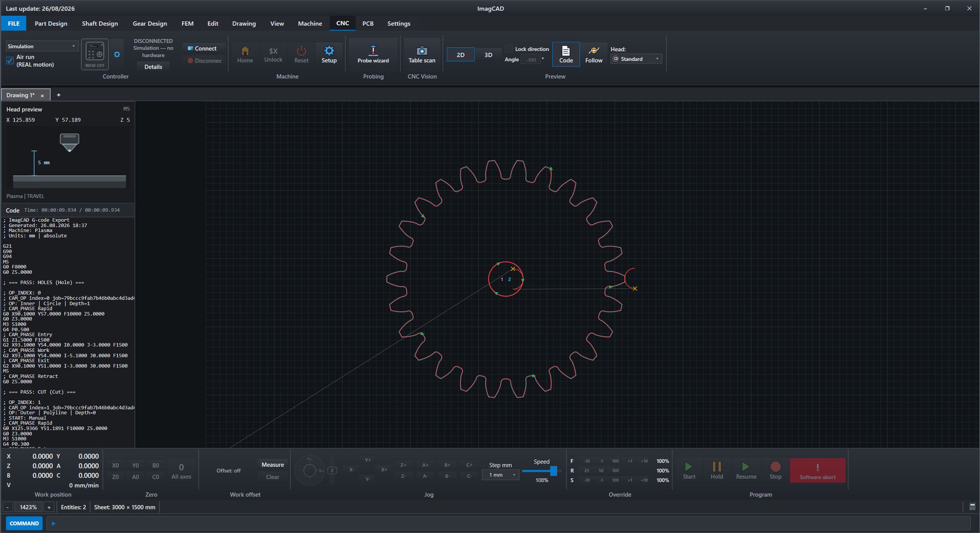Enable Follow head mode

(594, 55)
